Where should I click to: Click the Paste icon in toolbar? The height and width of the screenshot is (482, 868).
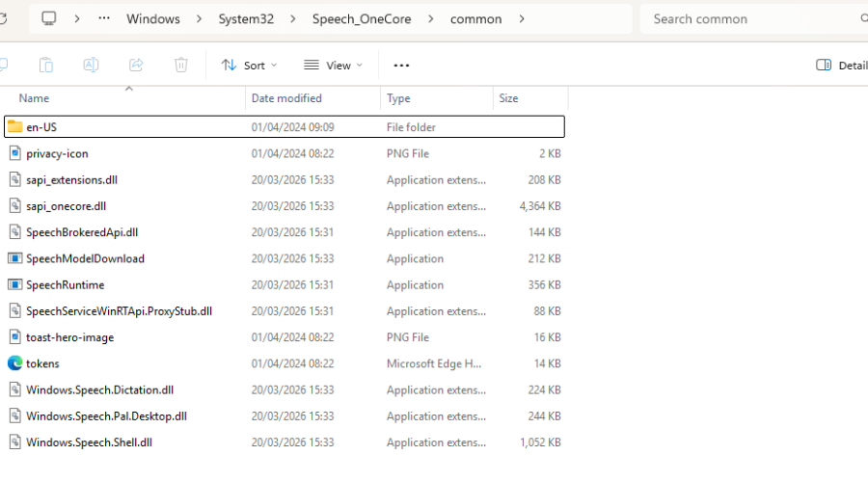pos(46,66)
